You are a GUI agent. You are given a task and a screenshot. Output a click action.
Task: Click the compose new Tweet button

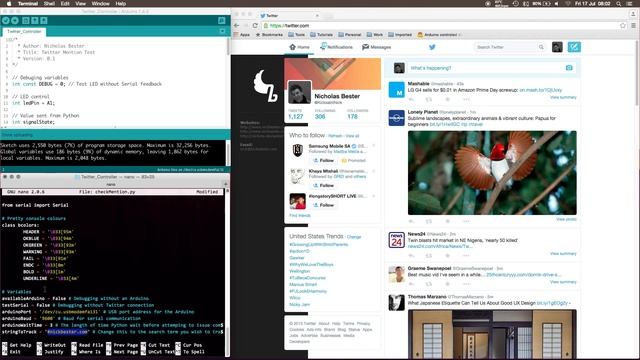tap(574, 47)
